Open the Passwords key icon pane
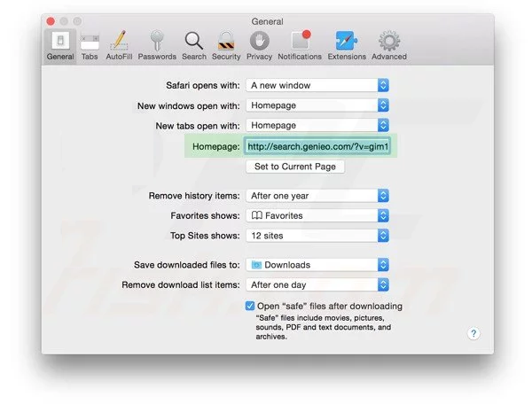 pyautogui.click(x=157, y=46)
